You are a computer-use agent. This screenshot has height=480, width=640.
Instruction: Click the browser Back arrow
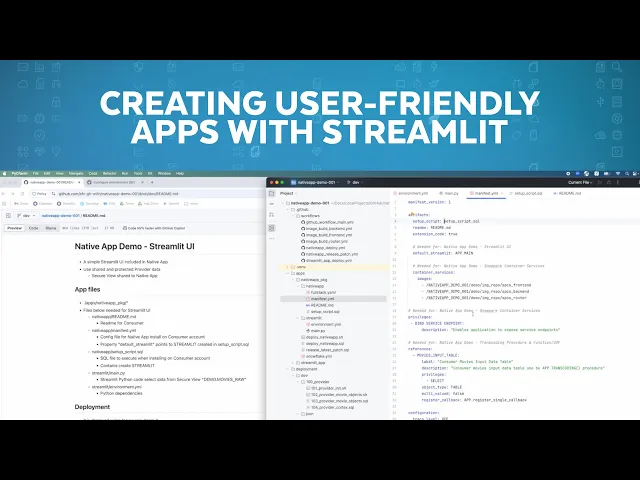4,194
